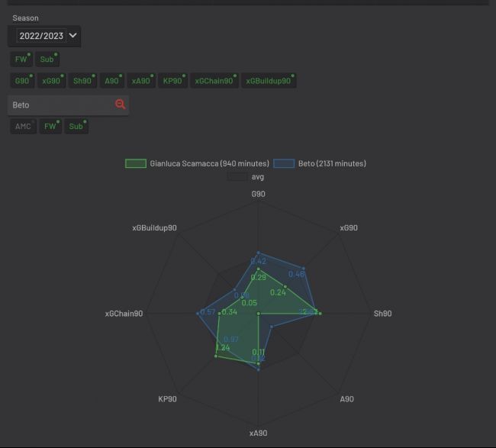Click the xGChain90 axis label on radar chart

pyautogui.click(x=124, y=314)
